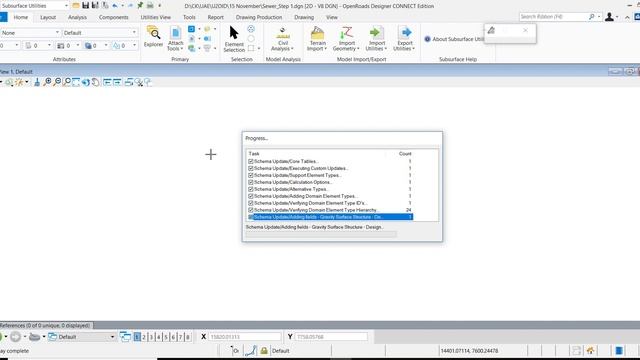
Task: Click the Zoom In view tool
Action: coord(48,82)
